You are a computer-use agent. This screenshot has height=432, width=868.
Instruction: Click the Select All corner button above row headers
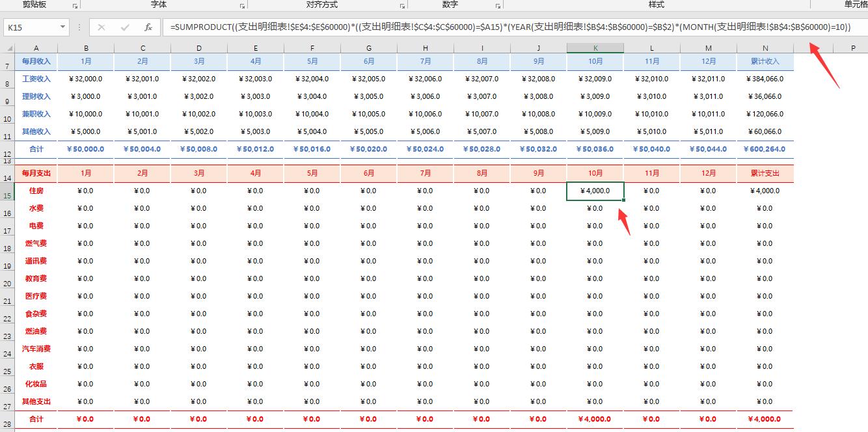coord(8,47)
